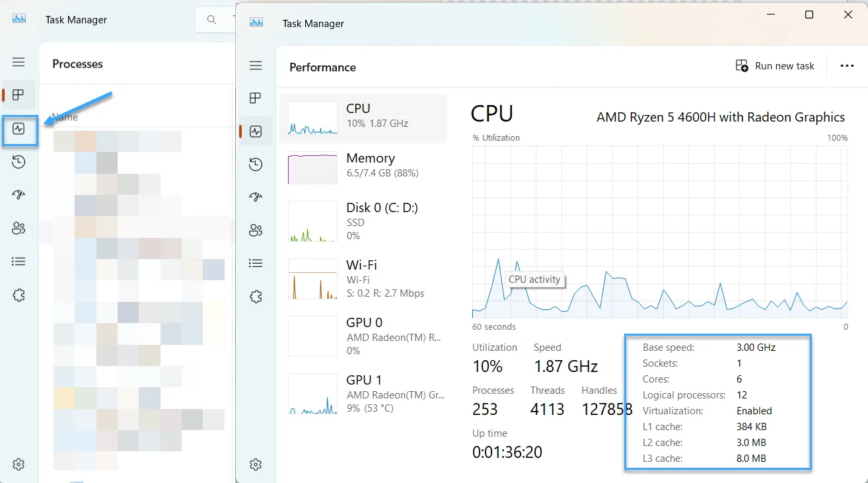Screen dimensions: 868x483
Task: Open Services icon in back window sidebar
Action: 18,295
